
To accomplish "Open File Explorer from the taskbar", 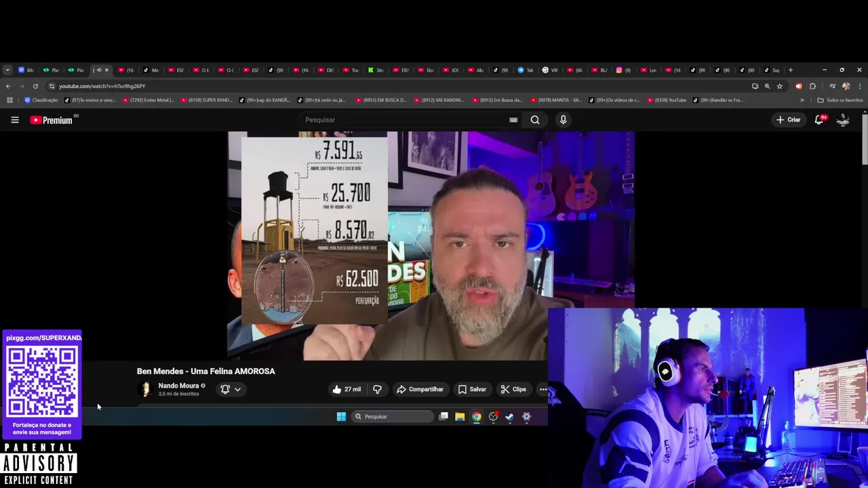I will coord(460,417).
